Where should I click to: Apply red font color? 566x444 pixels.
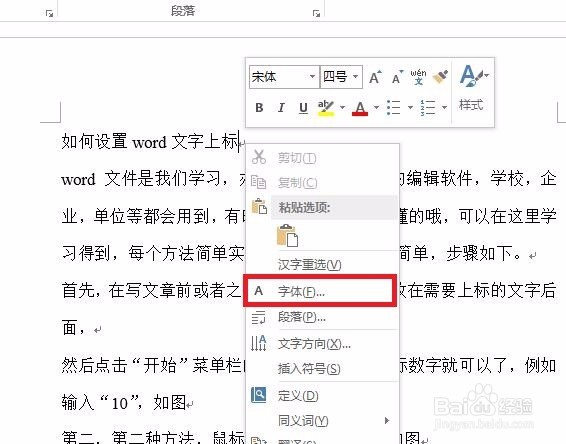360,108
